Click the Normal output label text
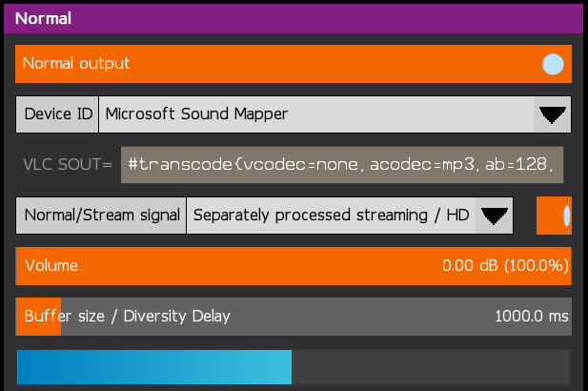This screenshot has width=588, height=391. tap(76, 64)
